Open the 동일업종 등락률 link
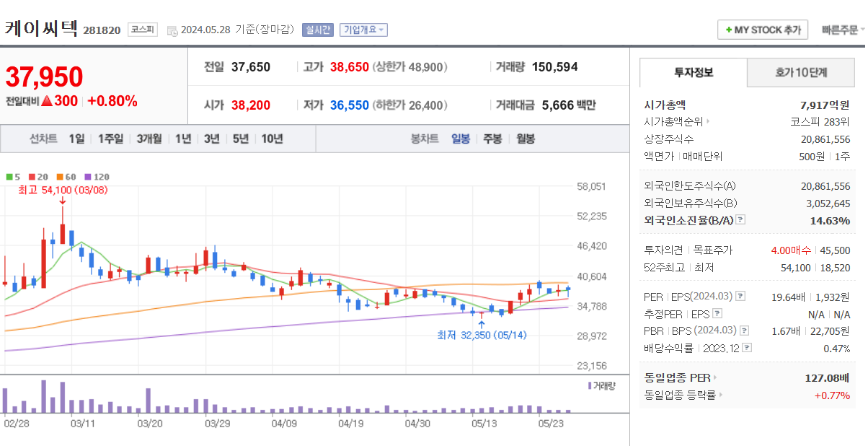This screenshot has height=446, width=868. (683, 395)
